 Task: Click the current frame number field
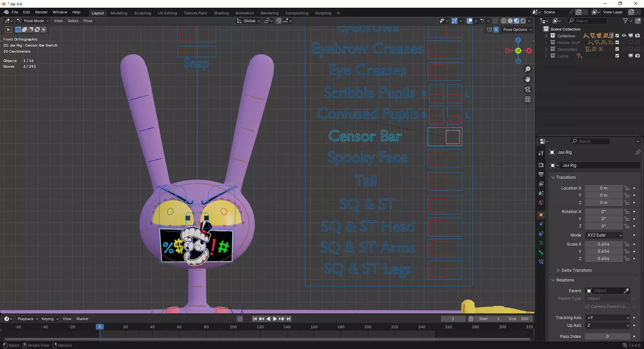453,319
